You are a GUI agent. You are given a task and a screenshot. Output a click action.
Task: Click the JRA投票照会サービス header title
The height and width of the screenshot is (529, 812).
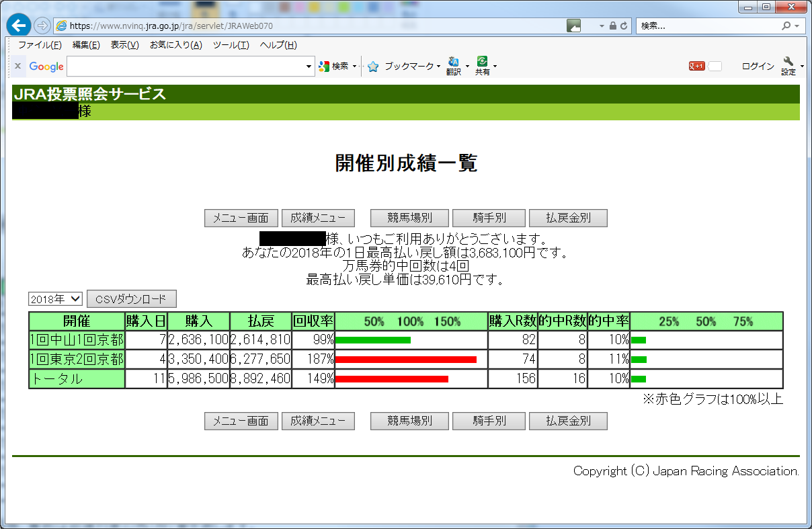pyautogui.click(x=89, y=95)
